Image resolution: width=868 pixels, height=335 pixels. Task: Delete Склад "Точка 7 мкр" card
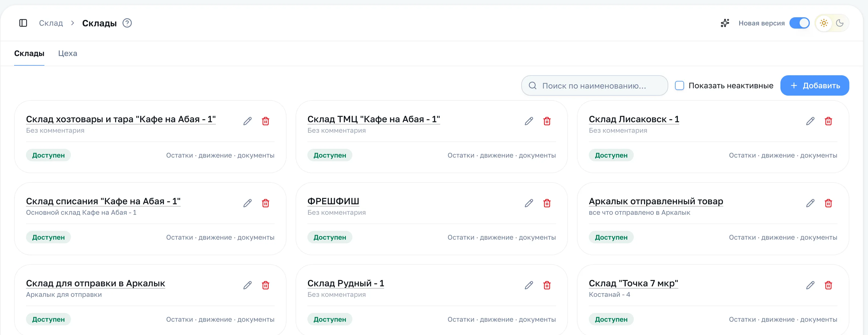(828, 285)
